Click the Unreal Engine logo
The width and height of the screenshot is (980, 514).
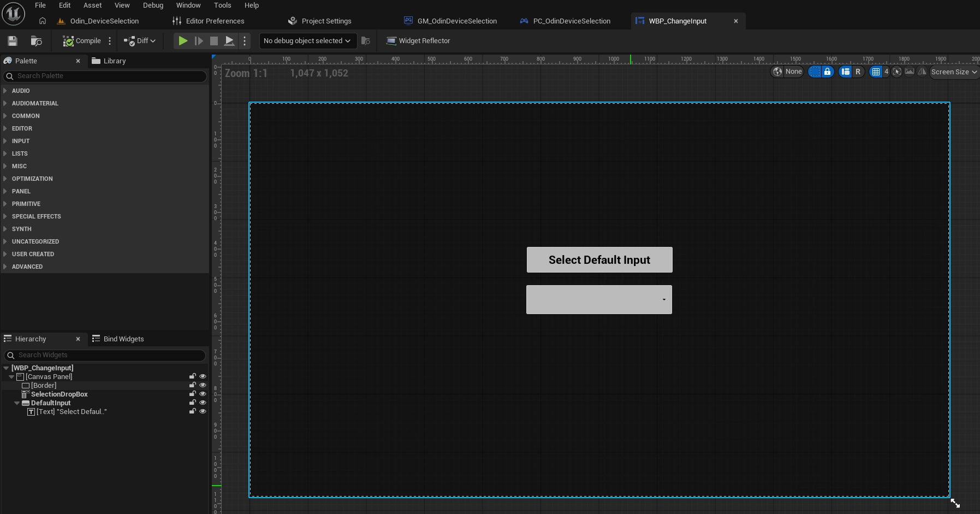[13, 14]
